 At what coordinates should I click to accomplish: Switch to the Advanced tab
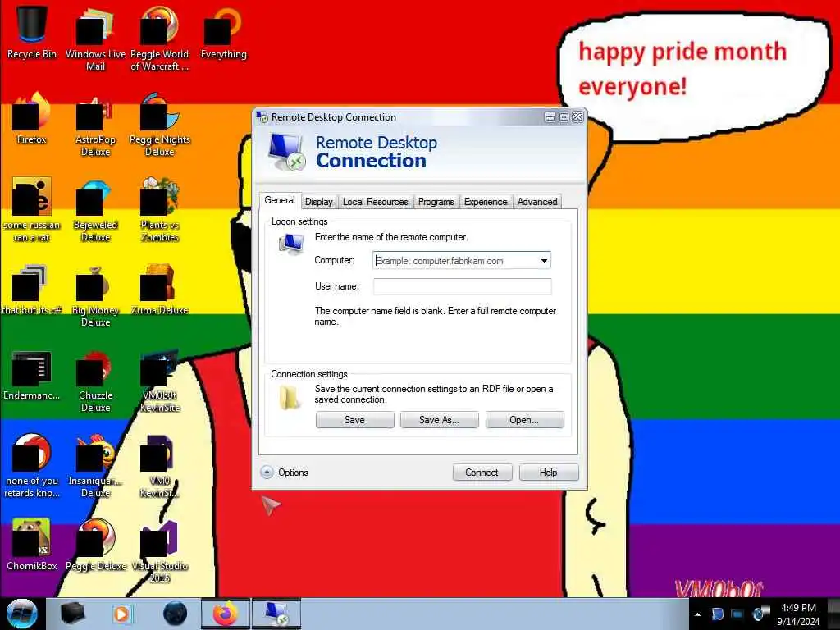pos(537,202)
